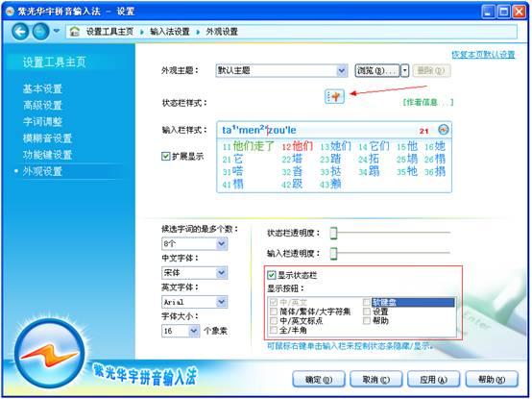Select 功能键设置 in sidebar

point(47,155)
